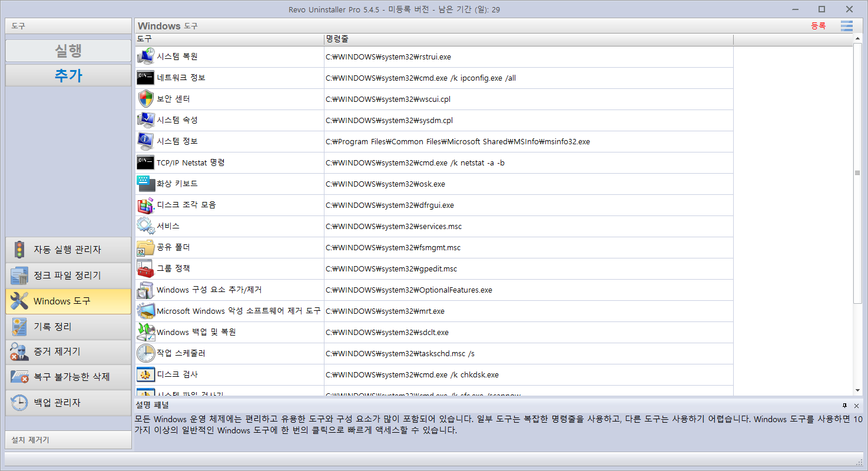Select the wscui.cpl command cell
The image size is (868, 471).
pos(529,99)
